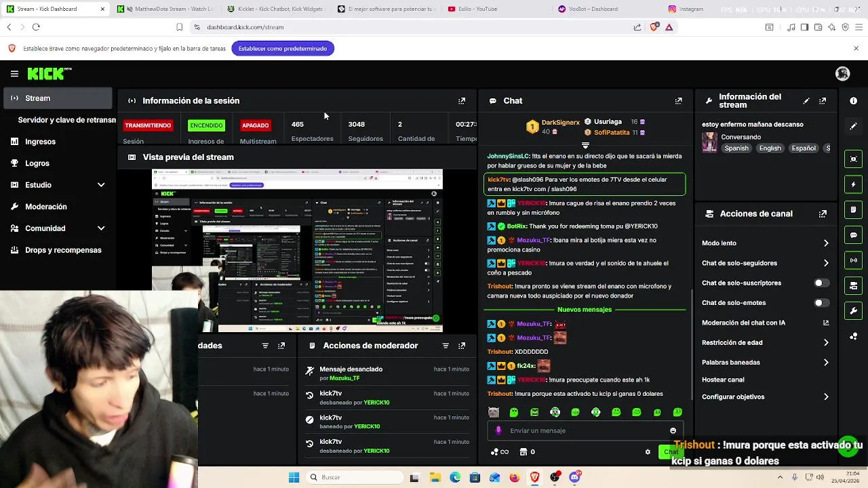868x488 pixels.
Task: Select the Spanish language tag
Action: tap(736, 148)
